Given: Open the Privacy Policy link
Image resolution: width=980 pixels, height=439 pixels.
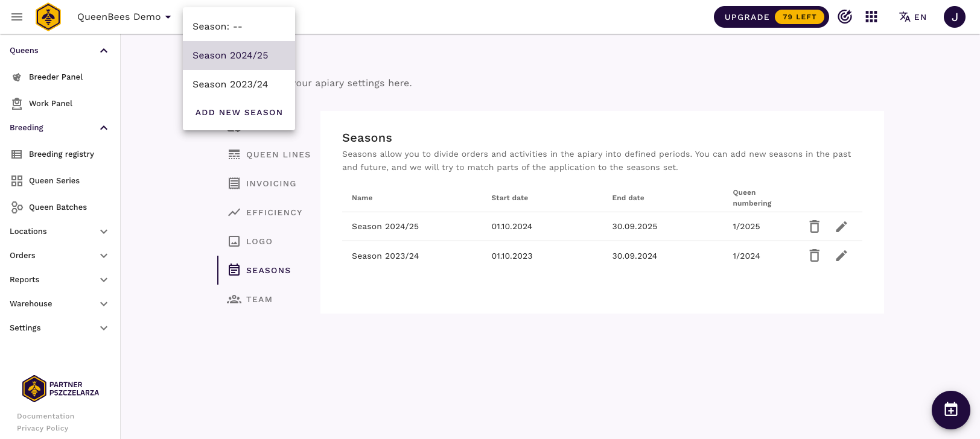Looking at the screenshot, I should point(42,428).
